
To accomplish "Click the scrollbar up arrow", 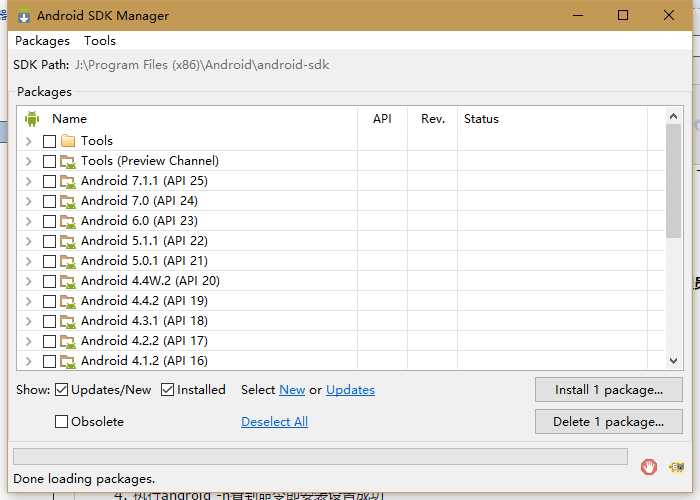I will [673, 117].
